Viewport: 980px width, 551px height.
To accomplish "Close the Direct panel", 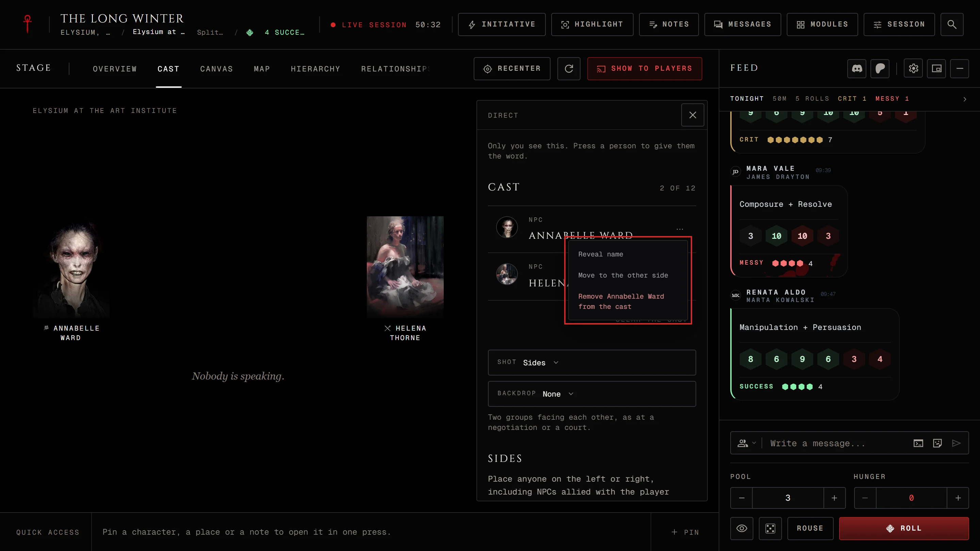I will click(x=693, y=115).
